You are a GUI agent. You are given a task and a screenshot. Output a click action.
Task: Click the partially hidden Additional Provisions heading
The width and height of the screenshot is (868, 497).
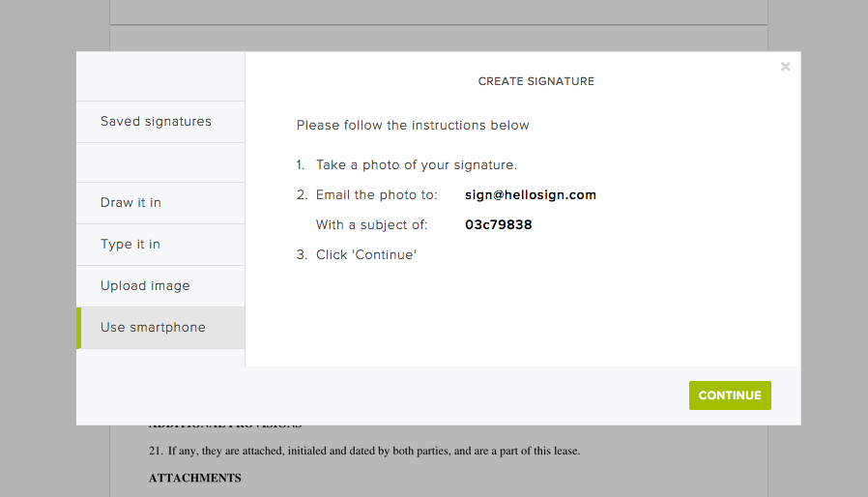[225, 425]
